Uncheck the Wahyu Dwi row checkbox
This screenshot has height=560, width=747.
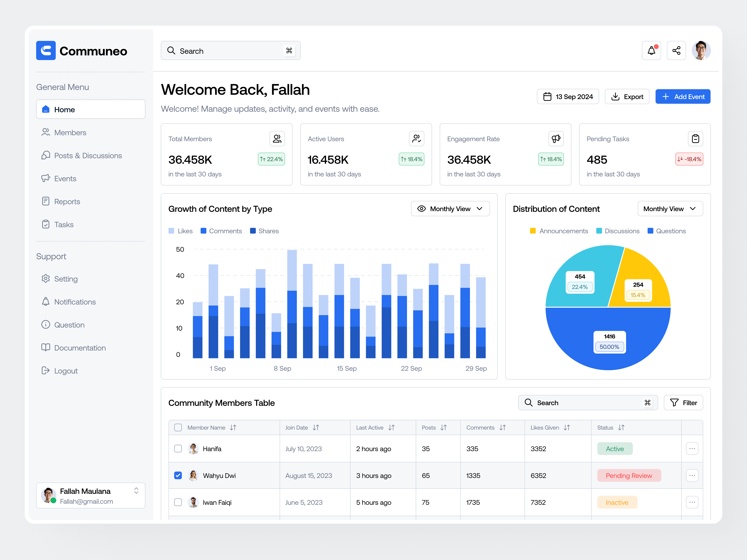(178, 475)
